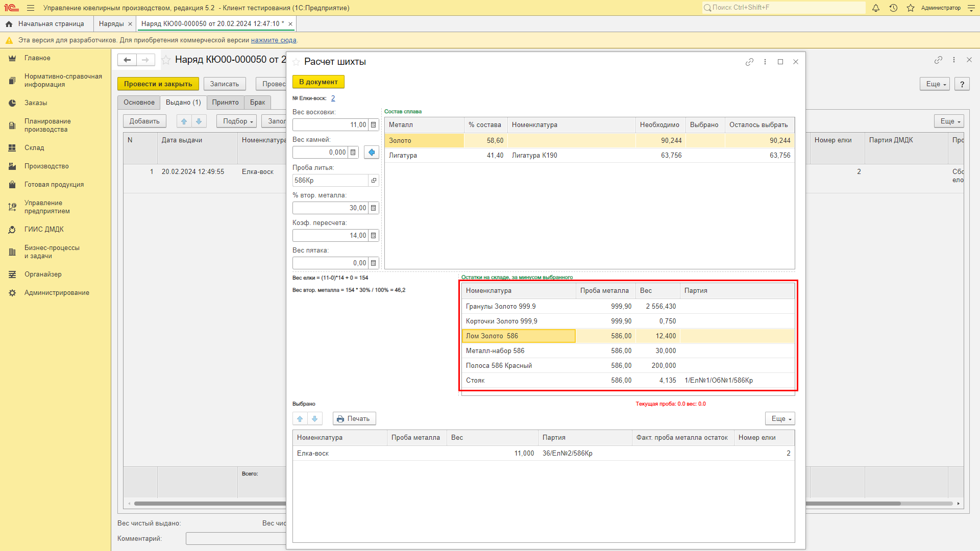
Task: Sort by Остатки Вес column header
Action: (657, 291)
